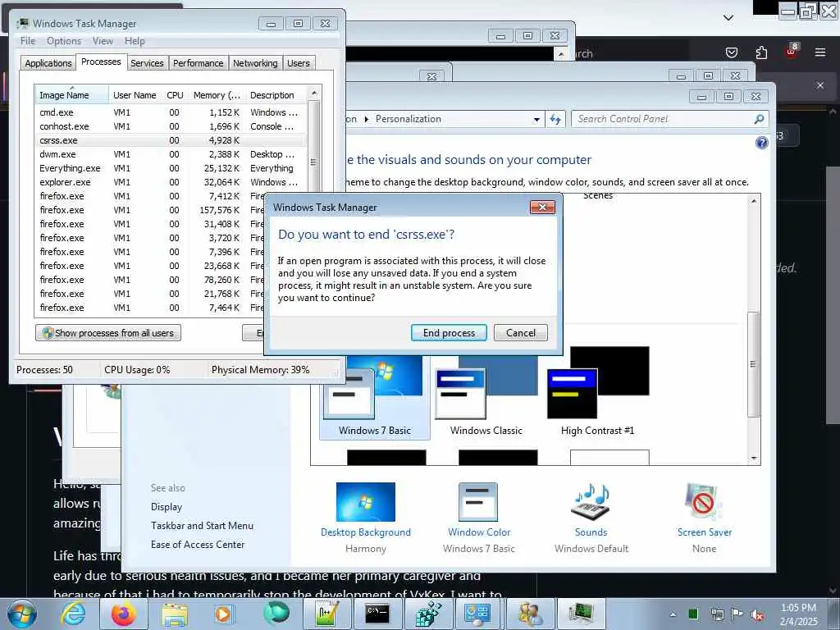The height and width of the screenshot is (630, 840).
Task: Select the cmd.exe process row
Action: pos(171,112)
